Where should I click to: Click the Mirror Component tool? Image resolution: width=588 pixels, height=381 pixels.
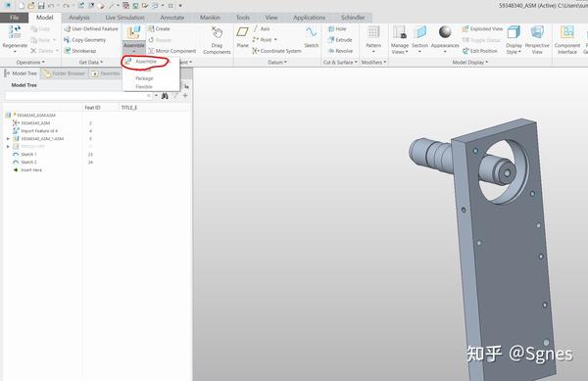(172, 51)
